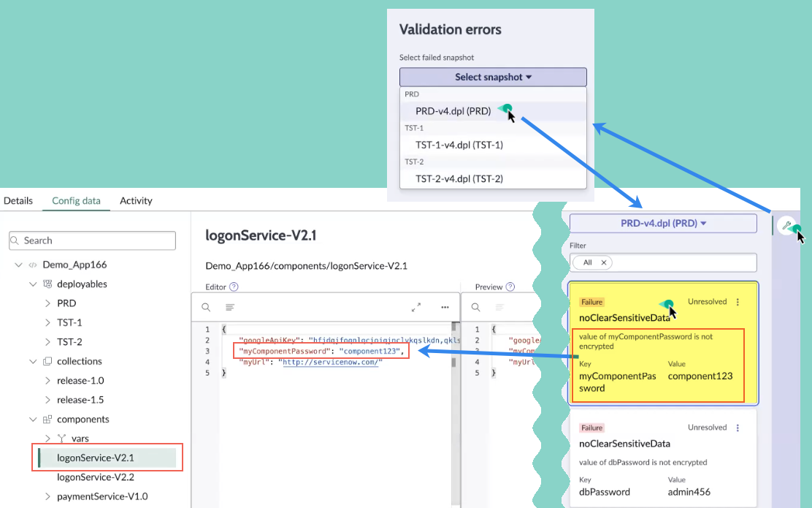Click the vars branch icon
The width and height of the screenshot is (812, 508).
[x=61, y=439]
